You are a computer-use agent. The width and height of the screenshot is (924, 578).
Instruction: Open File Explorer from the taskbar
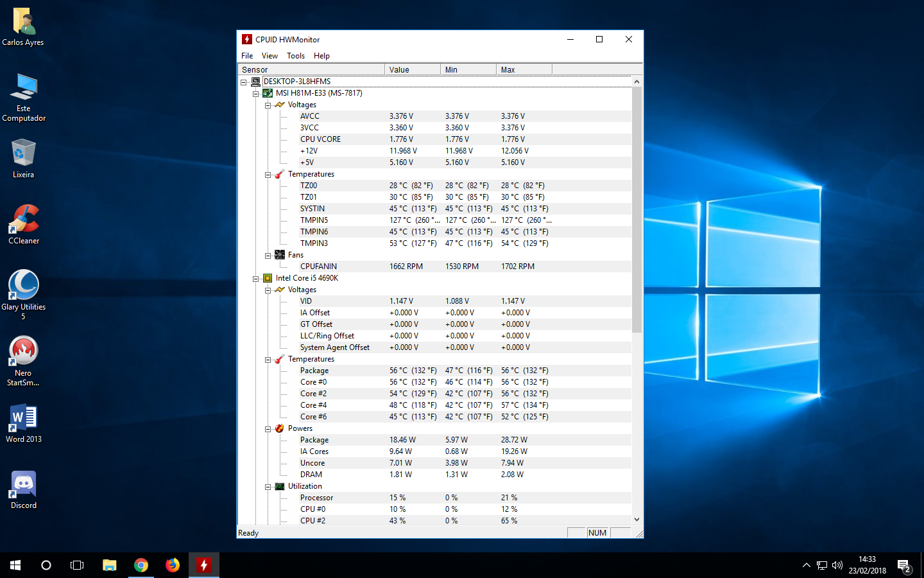tap(110, 565)
